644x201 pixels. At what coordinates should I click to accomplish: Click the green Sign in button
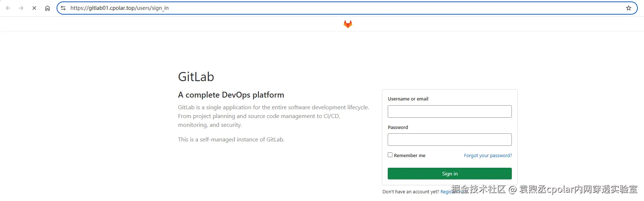coord(450,174)
